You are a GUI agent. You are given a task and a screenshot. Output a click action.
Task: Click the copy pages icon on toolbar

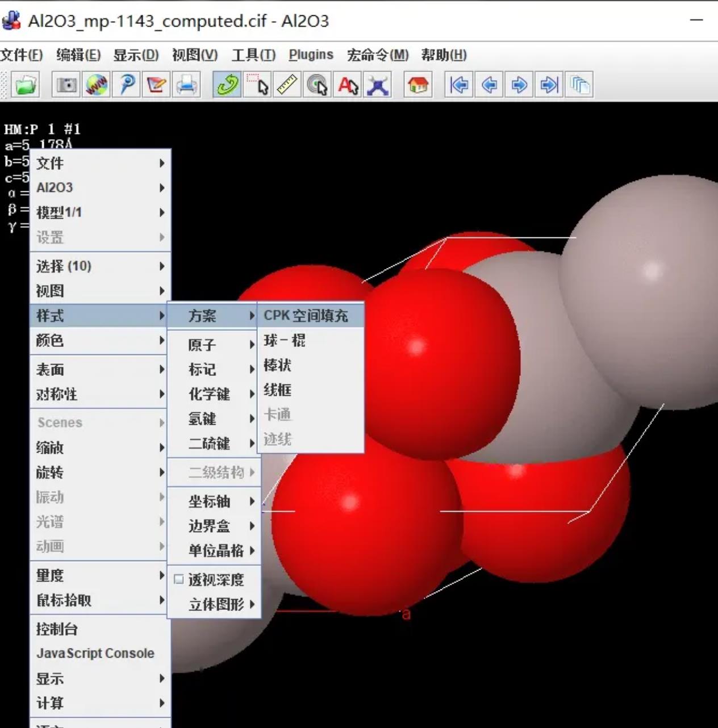[579, 85]
